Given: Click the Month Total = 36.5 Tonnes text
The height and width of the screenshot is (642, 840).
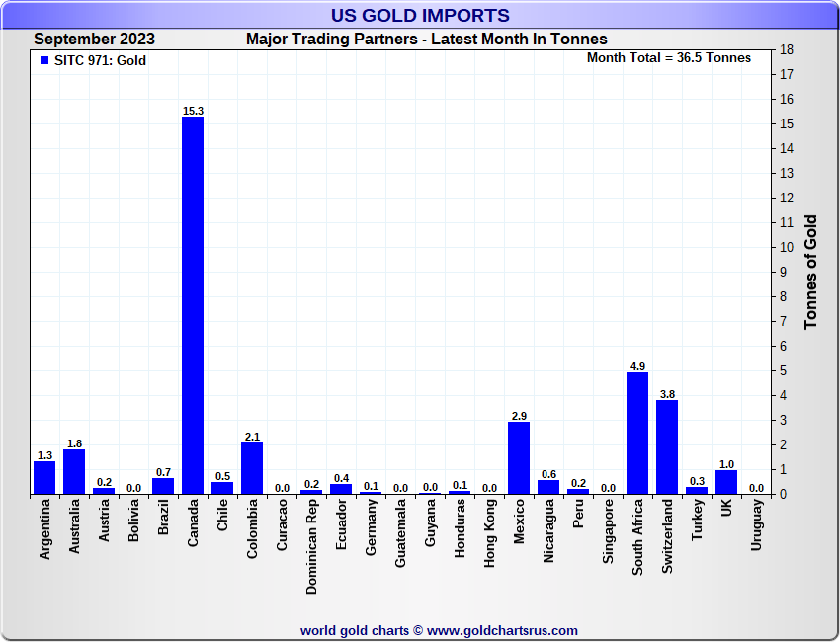Looking at the screenshot, I should click(669, 58).
